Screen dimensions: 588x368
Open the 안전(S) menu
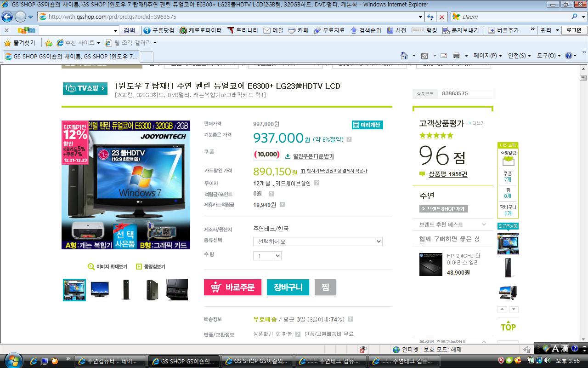519,56
